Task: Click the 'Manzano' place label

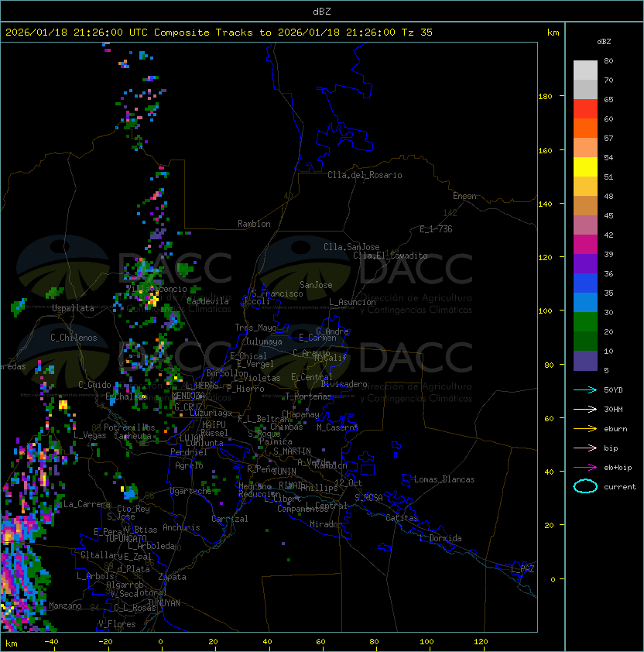Action: (x=65, y=606)
